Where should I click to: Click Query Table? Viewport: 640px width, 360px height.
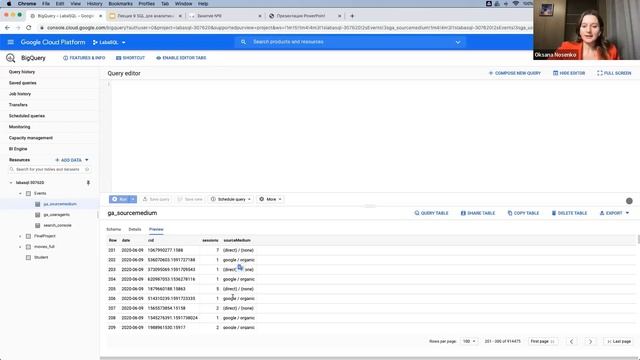(x=431, y=213)
